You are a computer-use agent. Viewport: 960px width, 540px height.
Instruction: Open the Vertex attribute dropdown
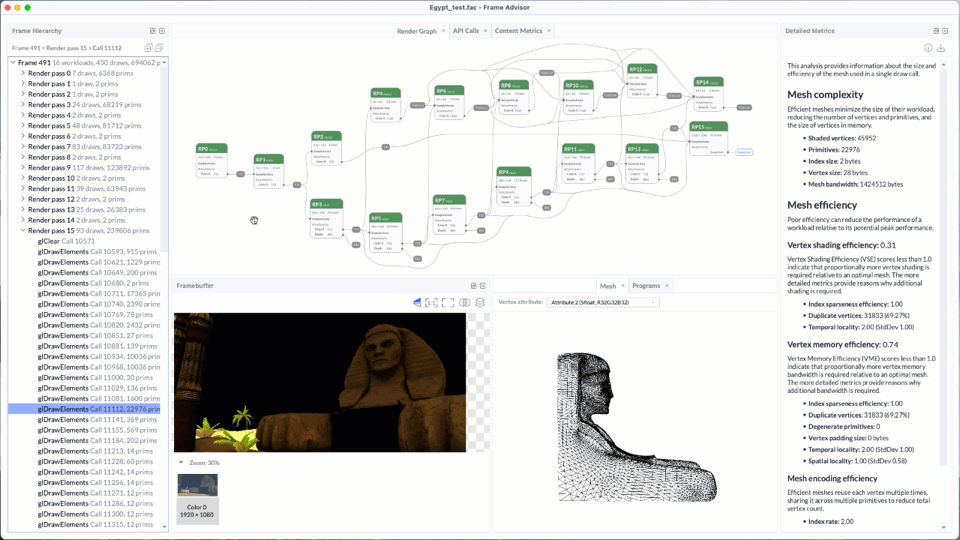604,302
